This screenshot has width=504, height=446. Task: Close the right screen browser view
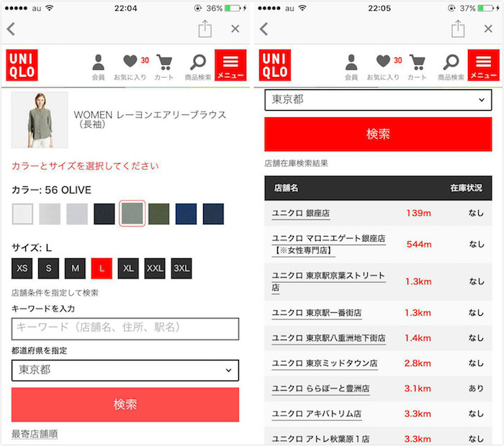tap(488, 29)
